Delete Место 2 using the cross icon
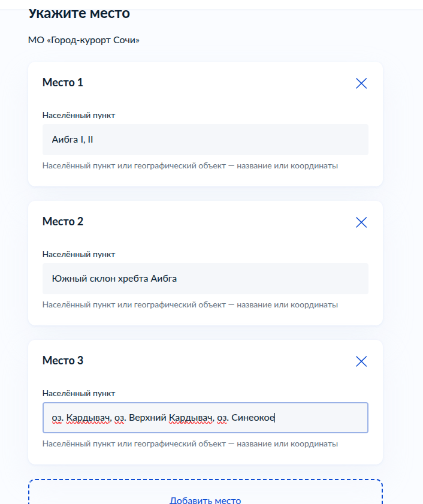Screen dimensions: 423x504 [361, 222]
